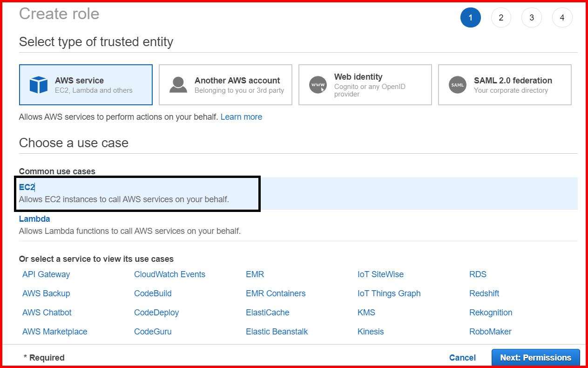Open Elastic Beanstalk use cases
This screenshot has height=368, width=588.
click(x=277, y=331)
